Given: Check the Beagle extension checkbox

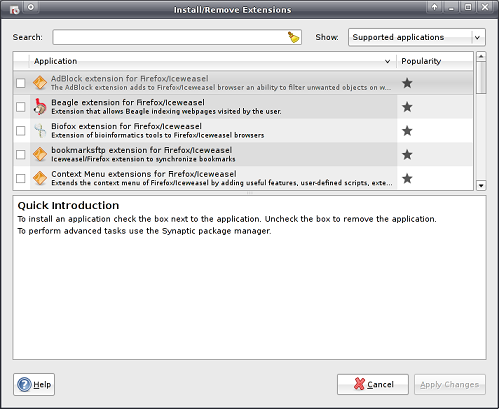Looking at the screenshot, I should (x=21, y=107).
